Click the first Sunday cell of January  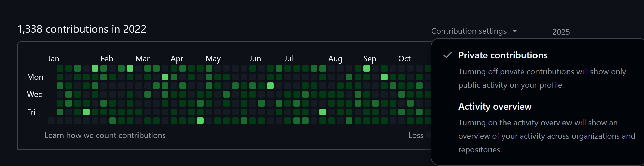point(60,68)
